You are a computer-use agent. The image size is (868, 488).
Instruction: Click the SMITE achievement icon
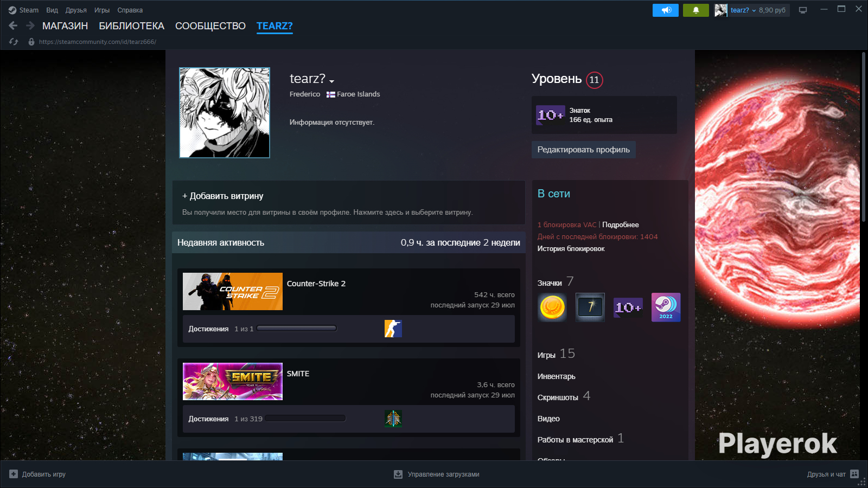tap(393, 419)
